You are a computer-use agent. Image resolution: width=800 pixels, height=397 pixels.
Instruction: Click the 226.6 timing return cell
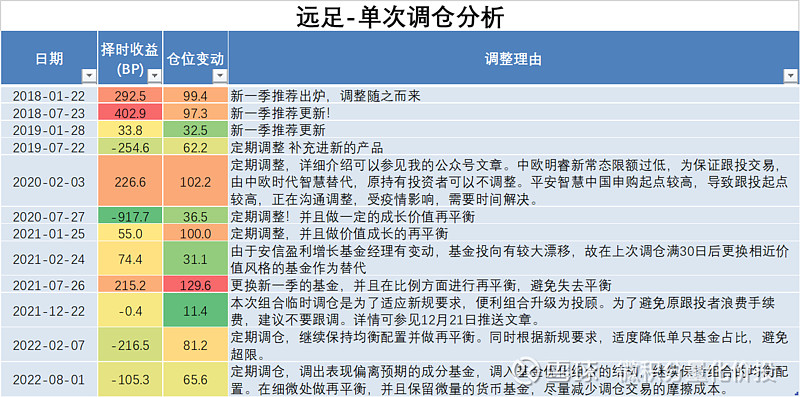130,182
